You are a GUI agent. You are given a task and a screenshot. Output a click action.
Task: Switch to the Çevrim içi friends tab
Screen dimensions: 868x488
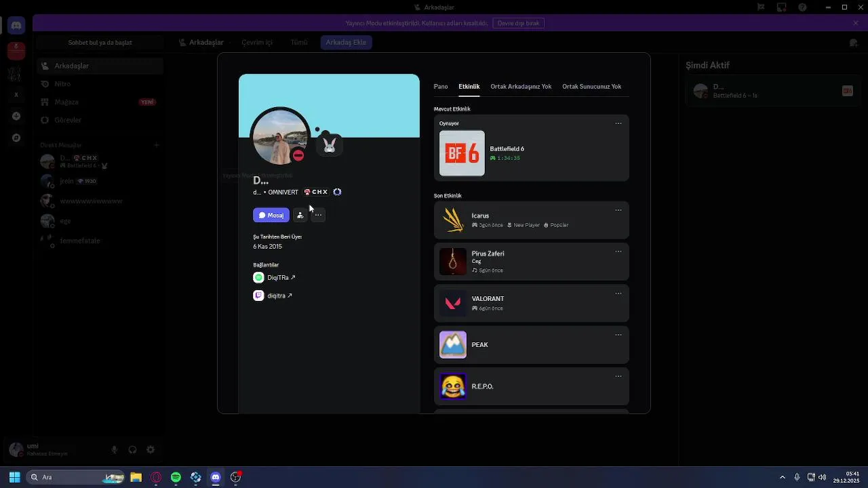click(x=257, y=42)
